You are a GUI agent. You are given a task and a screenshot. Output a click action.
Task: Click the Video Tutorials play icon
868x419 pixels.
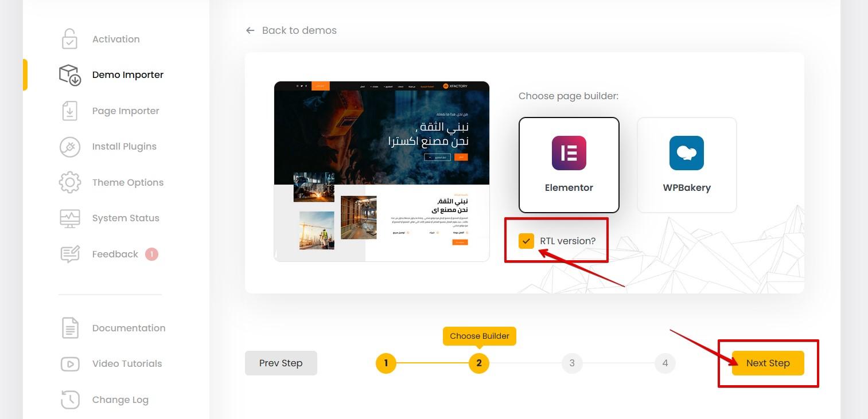point(70,364)
